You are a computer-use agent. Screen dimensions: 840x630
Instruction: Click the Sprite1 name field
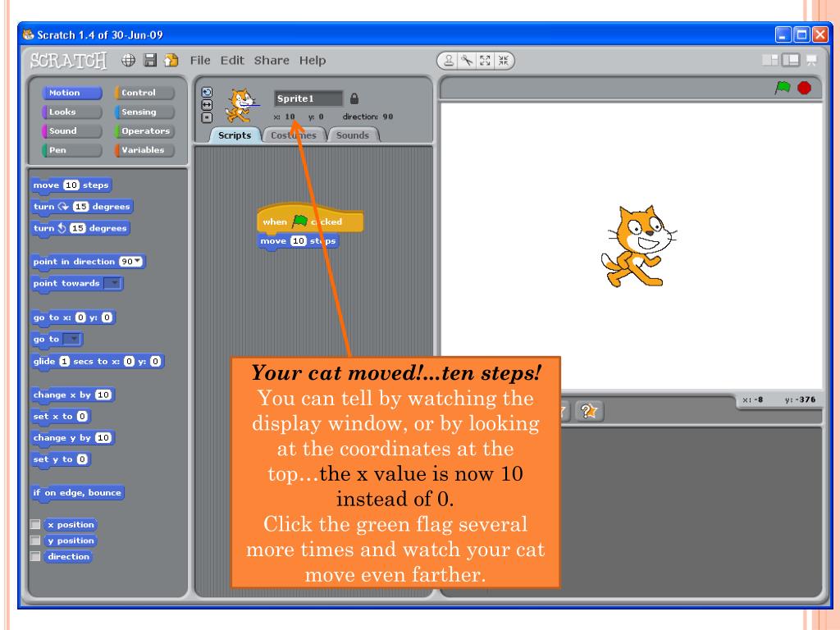point(308,98)
